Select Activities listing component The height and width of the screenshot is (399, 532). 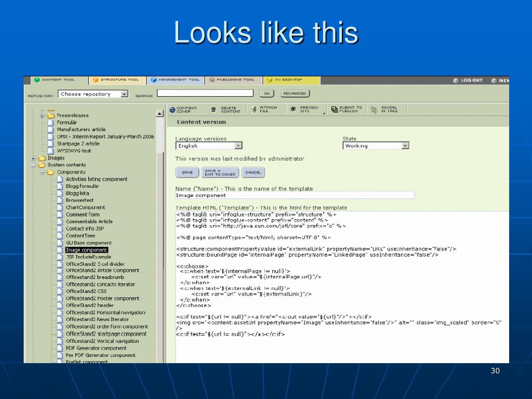[x=97, y=179]
